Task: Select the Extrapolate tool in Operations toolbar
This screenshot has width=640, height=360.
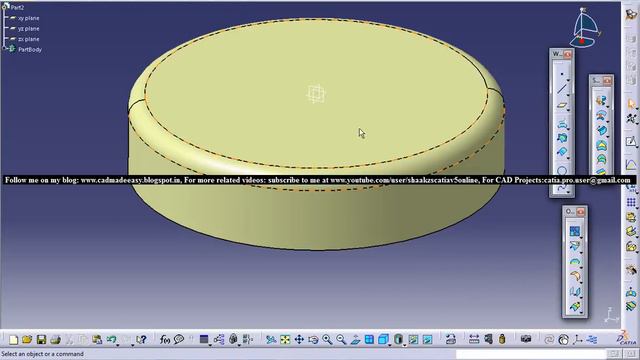Action: [574, 306]
